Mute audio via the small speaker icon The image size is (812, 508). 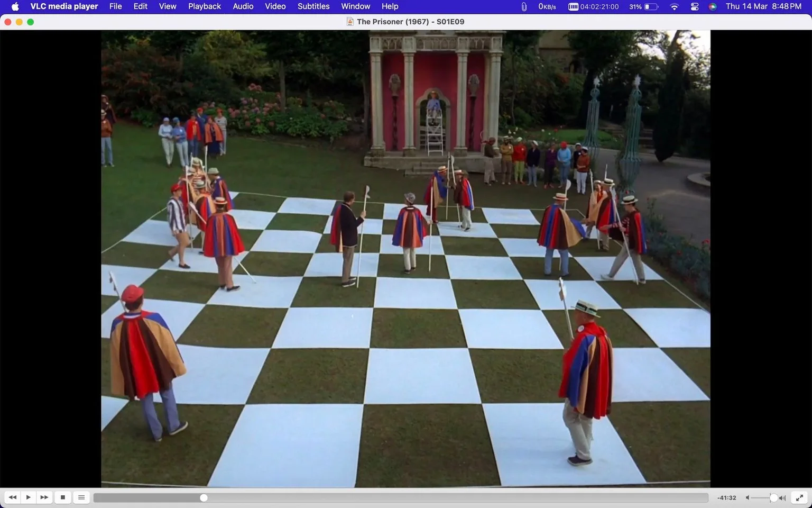point(748,498)
